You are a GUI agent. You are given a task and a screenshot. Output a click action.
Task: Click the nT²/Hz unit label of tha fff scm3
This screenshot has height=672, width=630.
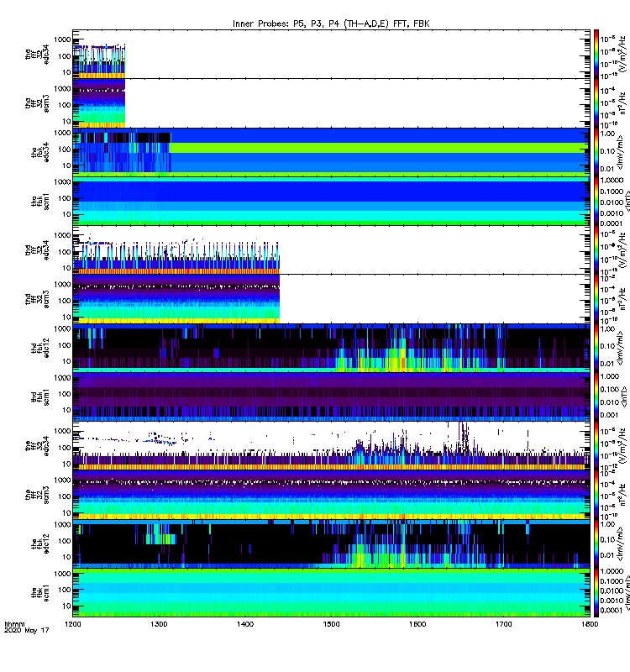coord(622,104)
